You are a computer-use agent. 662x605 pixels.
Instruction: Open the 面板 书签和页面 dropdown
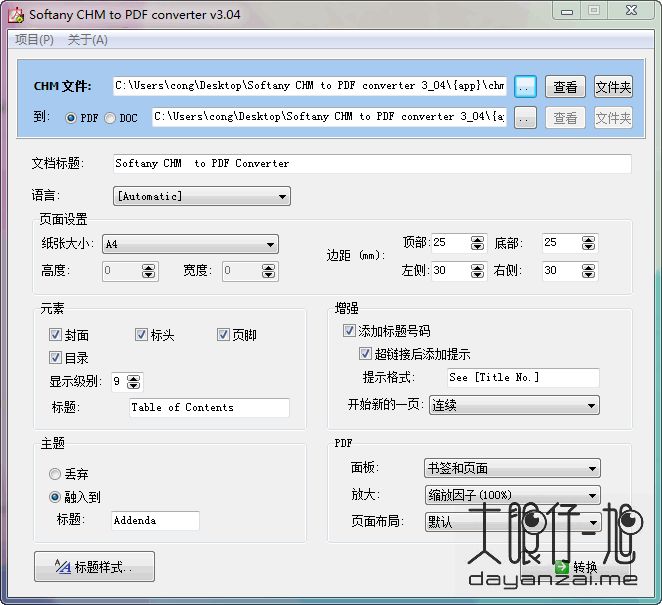point(512,468)
